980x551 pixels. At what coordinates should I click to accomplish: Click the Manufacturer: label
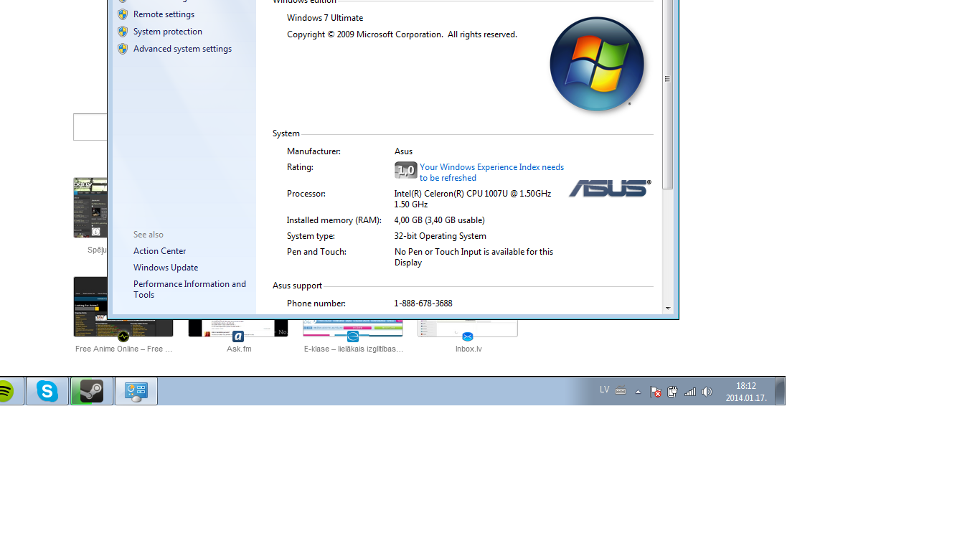click(x=314, y=151)
